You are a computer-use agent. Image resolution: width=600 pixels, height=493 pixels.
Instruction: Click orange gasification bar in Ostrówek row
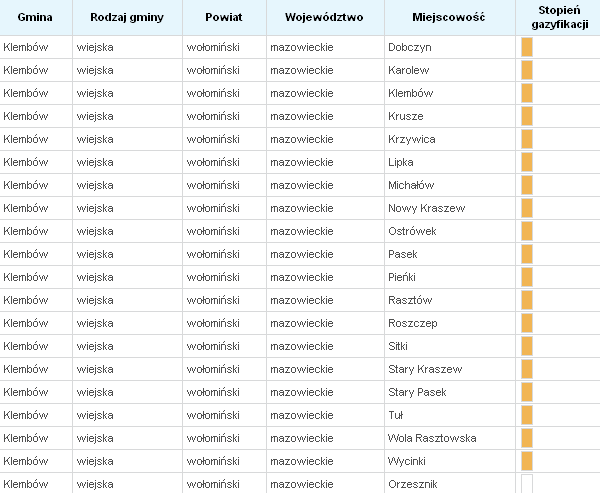pos(527,231)
